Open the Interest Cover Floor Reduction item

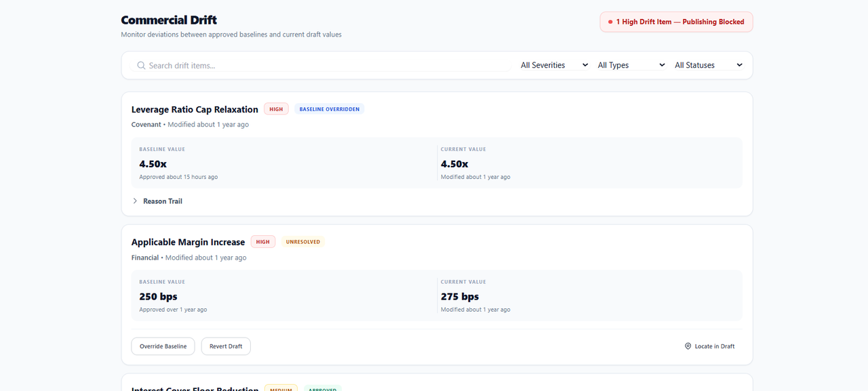point(195,389)
